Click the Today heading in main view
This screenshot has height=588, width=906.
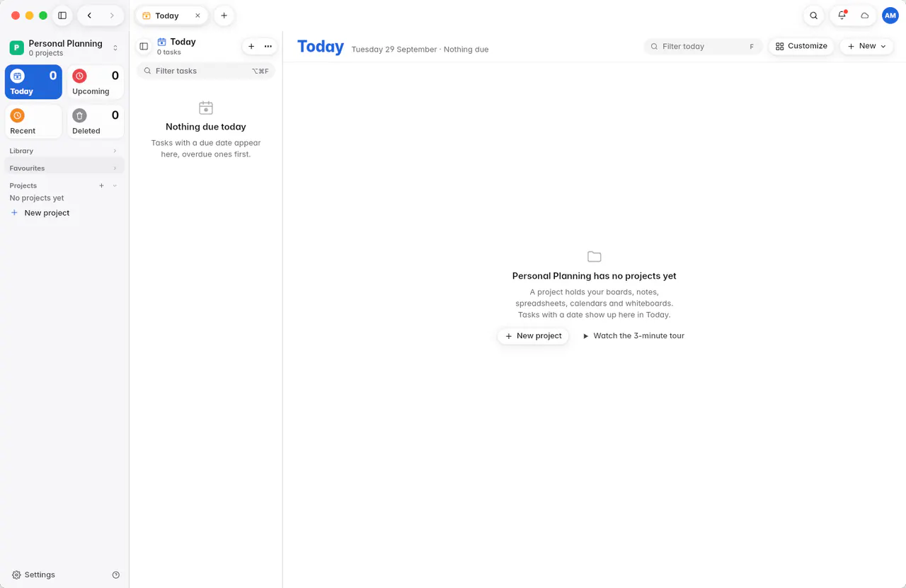321,47
